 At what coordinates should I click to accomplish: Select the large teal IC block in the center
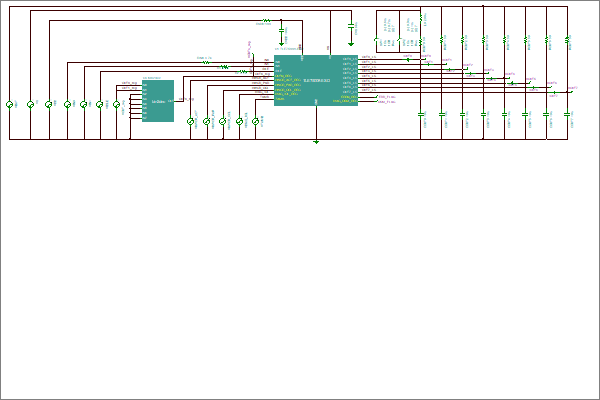(316, 80)
